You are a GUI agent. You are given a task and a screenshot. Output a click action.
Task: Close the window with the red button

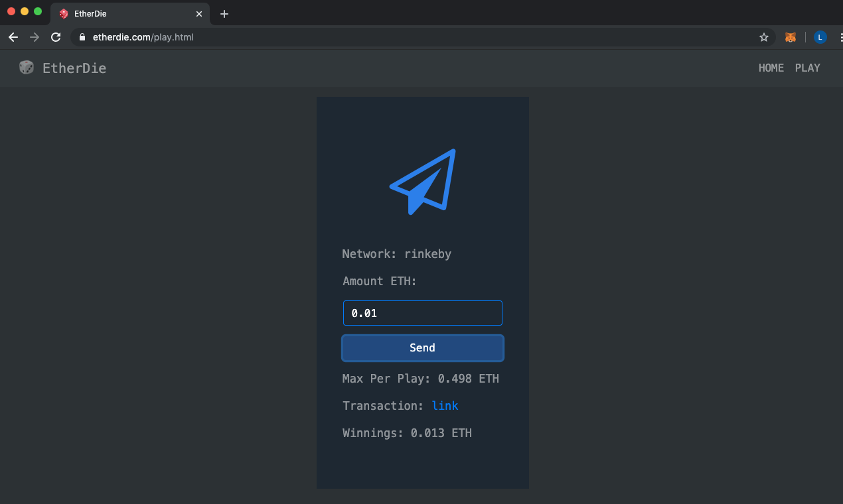pyautogui.click(x=11, y=11)
